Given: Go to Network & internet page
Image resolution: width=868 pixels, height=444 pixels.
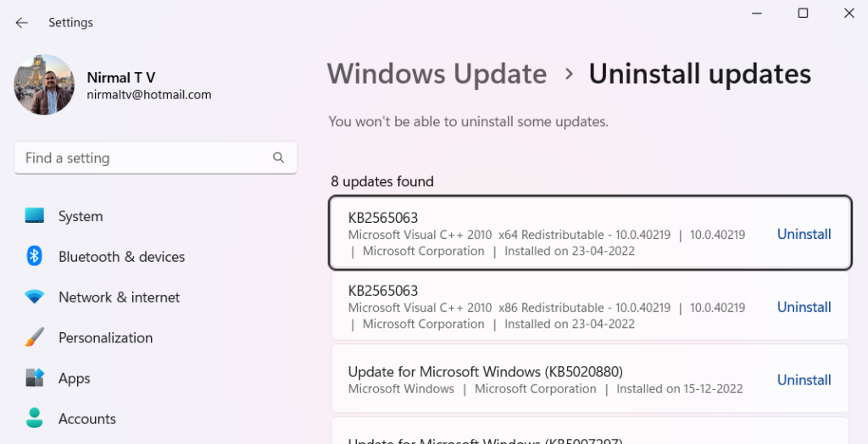Looking at the screenshot, I should [x=119, y=297].
